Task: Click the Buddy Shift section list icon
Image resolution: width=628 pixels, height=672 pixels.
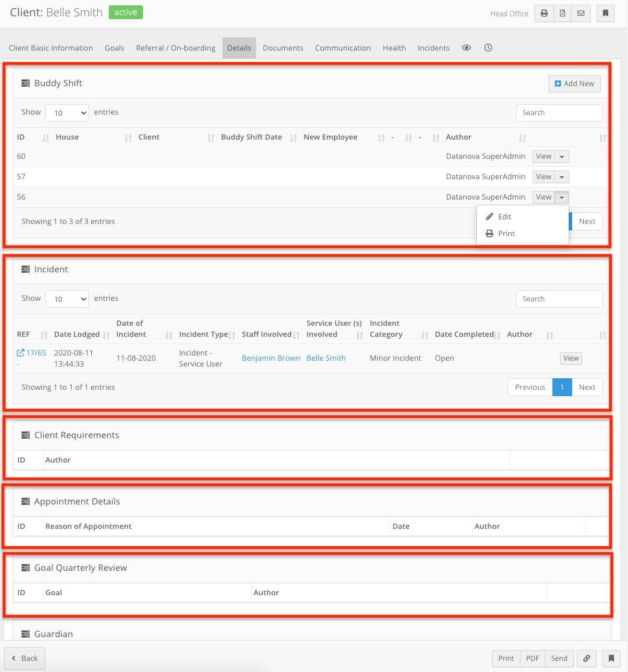Action: pos(26,83)
